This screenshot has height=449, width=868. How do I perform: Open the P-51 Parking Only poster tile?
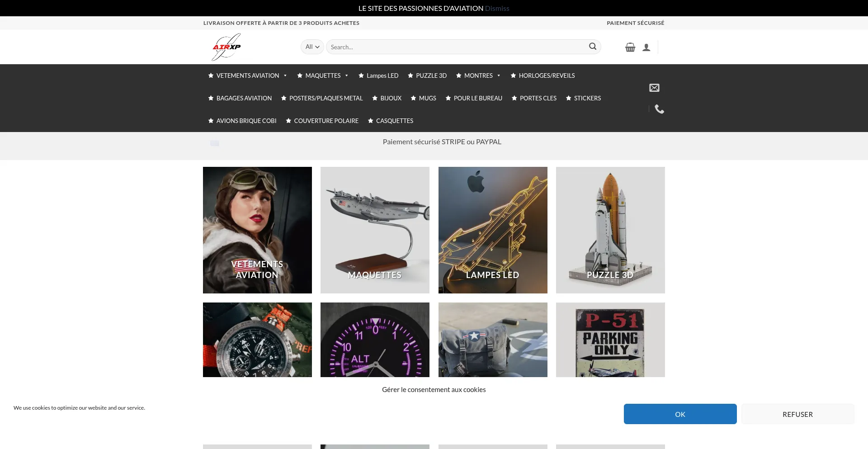click(x=610, y=340)
